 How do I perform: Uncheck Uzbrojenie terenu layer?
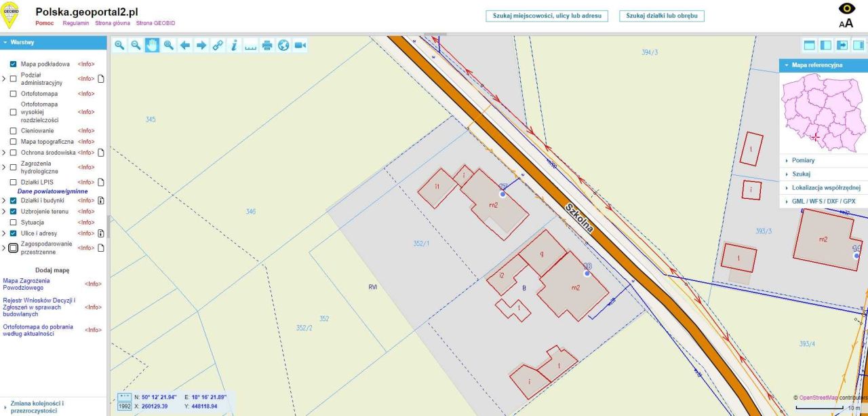click(13, 212)
